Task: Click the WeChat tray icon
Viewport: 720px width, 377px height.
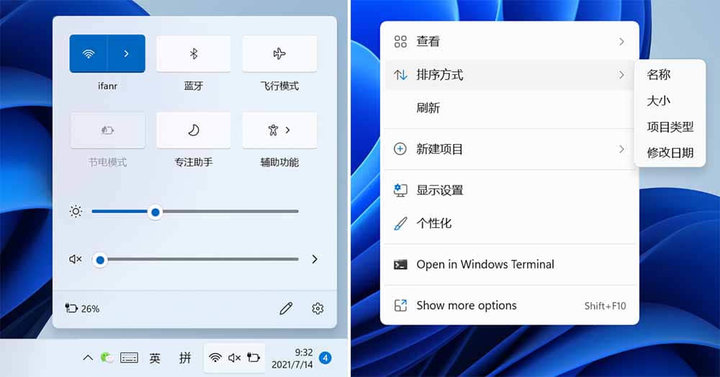Action: (107, 357)
